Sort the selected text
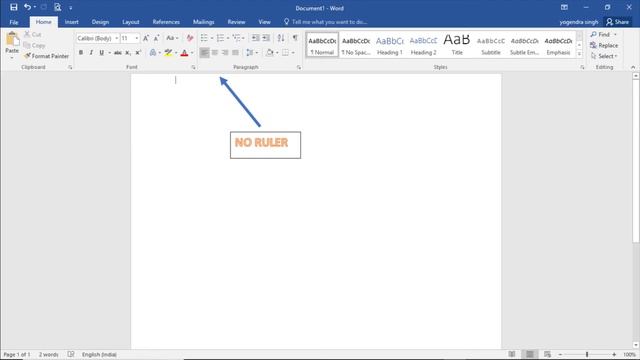This screenshot has height=360, width=640. coord(281,38)
